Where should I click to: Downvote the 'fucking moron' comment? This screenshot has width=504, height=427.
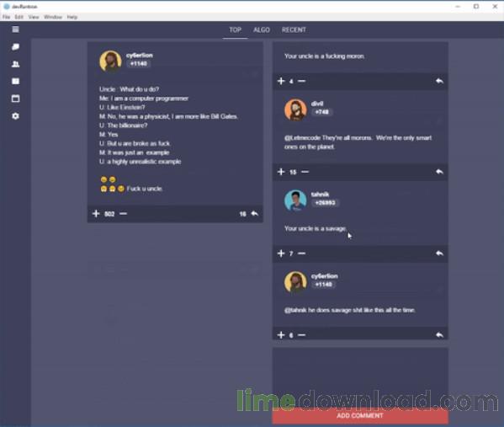[x=301, y=81]
